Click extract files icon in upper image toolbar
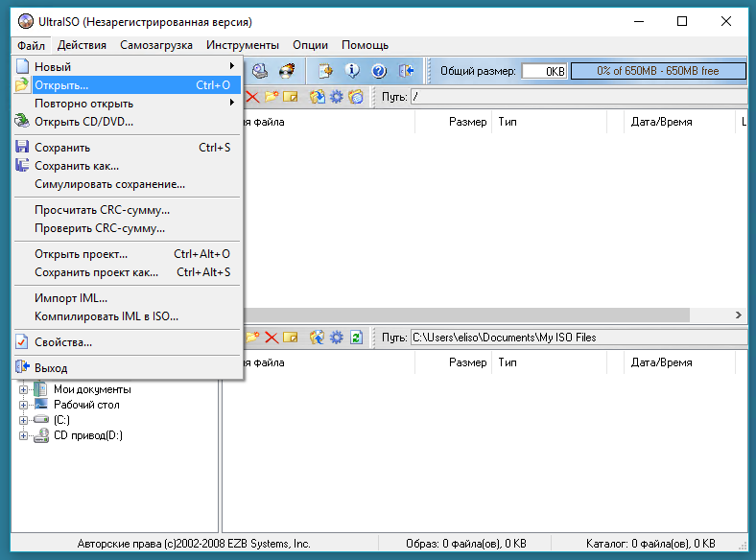 click(318, 97)
